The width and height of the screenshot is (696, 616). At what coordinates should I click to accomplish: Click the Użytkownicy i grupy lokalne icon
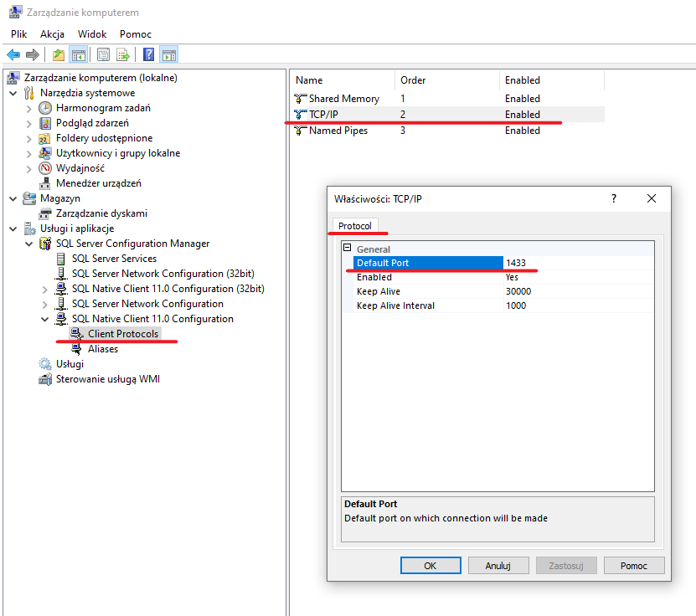[45, 153]
